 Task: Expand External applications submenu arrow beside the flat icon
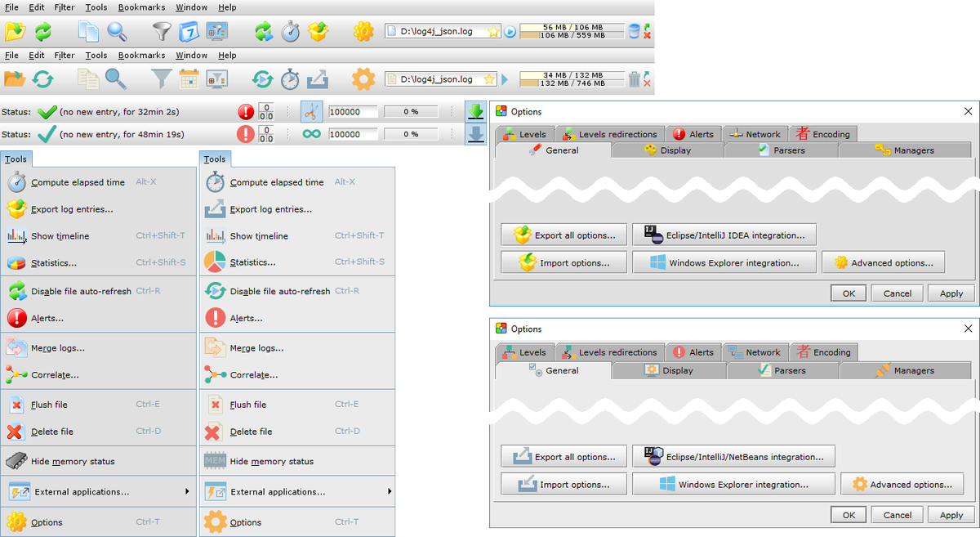pos(389,491)
